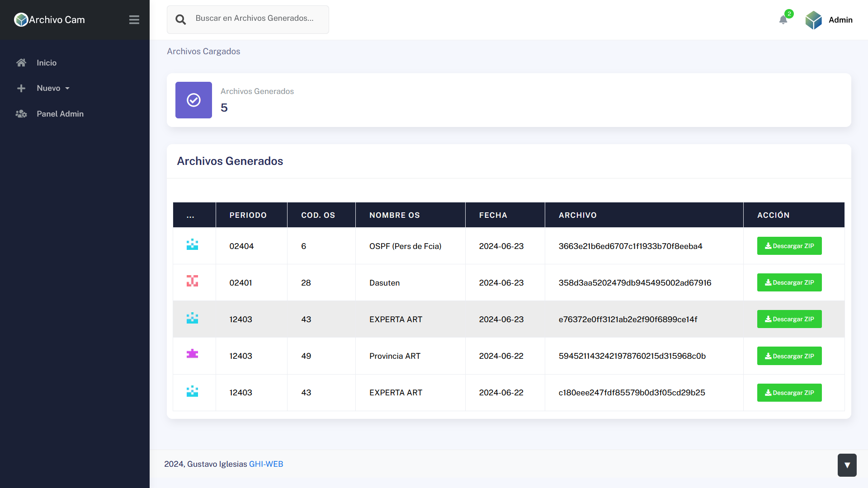
Task: Click the Admin avatar cube icon
Action: coord(813,20)
